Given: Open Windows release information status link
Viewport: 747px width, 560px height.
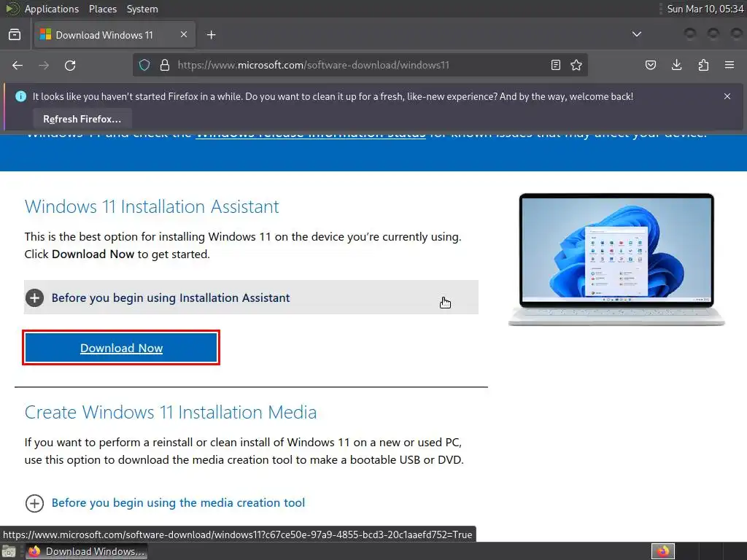Looking at the screenshot, I should pyautogui.click(x=311, y=135).
